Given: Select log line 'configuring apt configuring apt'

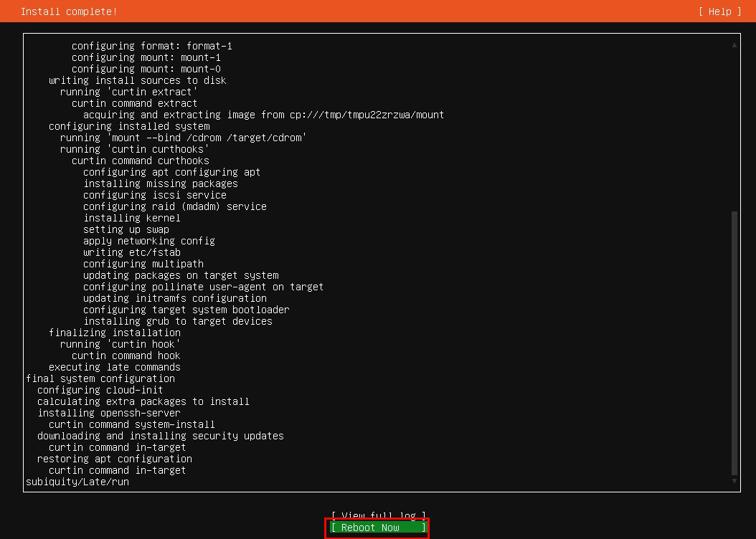Looking at the screenshot, I should point(171,173).
